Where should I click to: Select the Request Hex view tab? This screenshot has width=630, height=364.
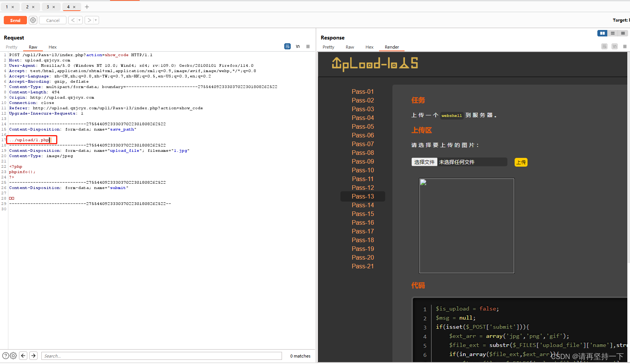[53, 47]
